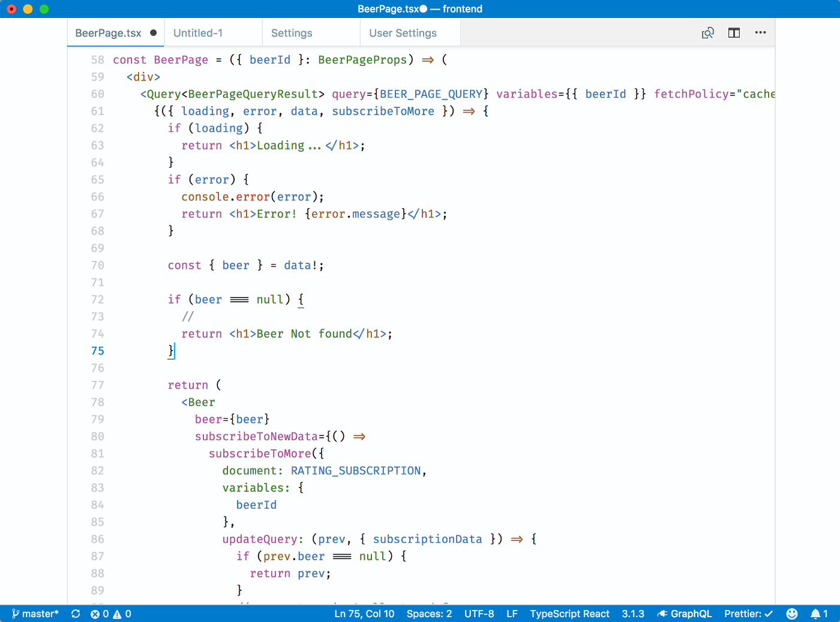Click the opening brace on line 72
The image size is (840, 622).
click(x=301, y=299)
